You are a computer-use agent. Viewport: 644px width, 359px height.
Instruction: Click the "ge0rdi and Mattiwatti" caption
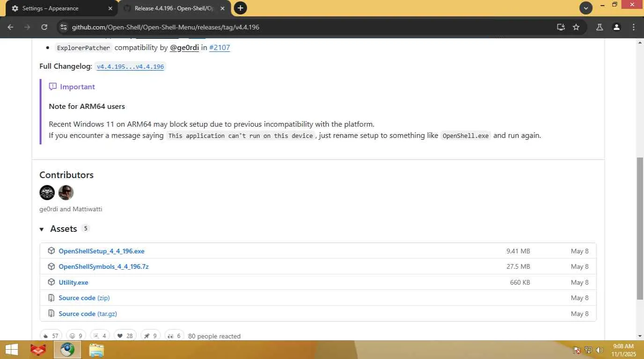[x=71, y=209]
